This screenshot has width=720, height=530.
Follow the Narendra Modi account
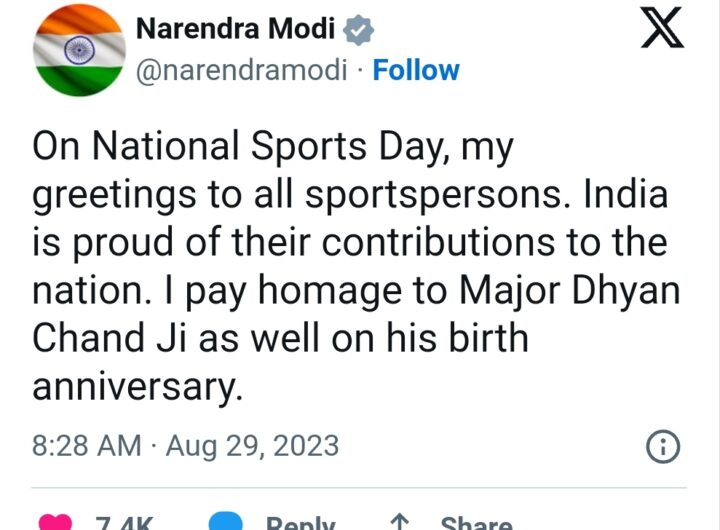coord(416,71)
